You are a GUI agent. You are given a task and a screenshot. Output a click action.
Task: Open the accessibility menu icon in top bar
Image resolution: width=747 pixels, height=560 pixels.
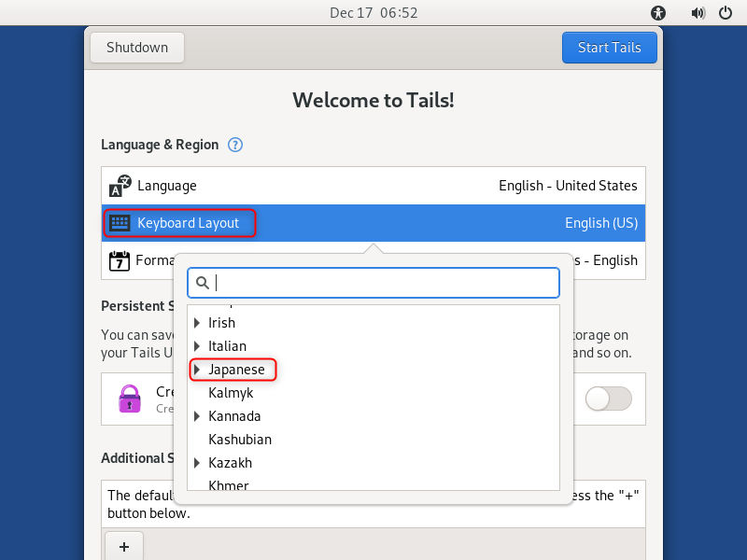tap(658, 13)
